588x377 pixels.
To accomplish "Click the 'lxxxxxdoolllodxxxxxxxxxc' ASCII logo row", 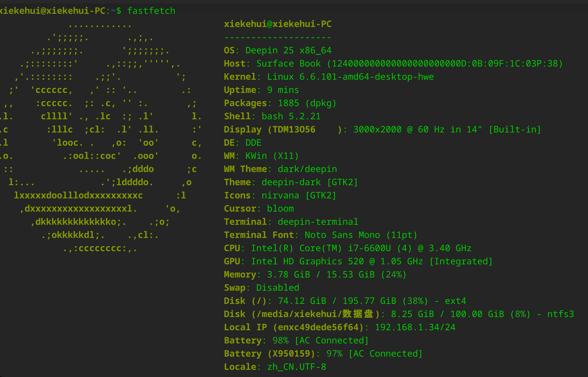I will pyautogui.click(x=78, y=195).
